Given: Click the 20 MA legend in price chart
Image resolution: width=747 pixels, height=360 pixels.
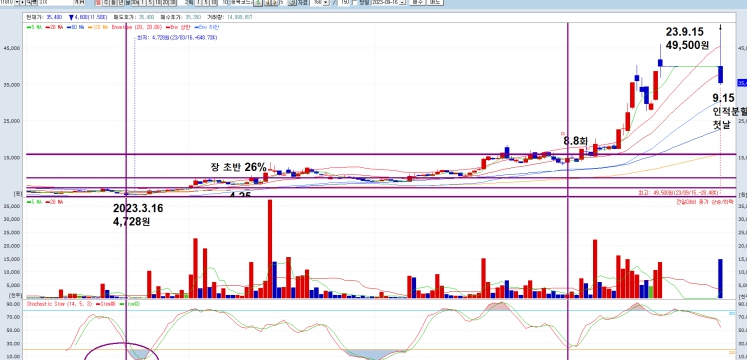Looking at the screenshot, I should click(x=54, y=27).
